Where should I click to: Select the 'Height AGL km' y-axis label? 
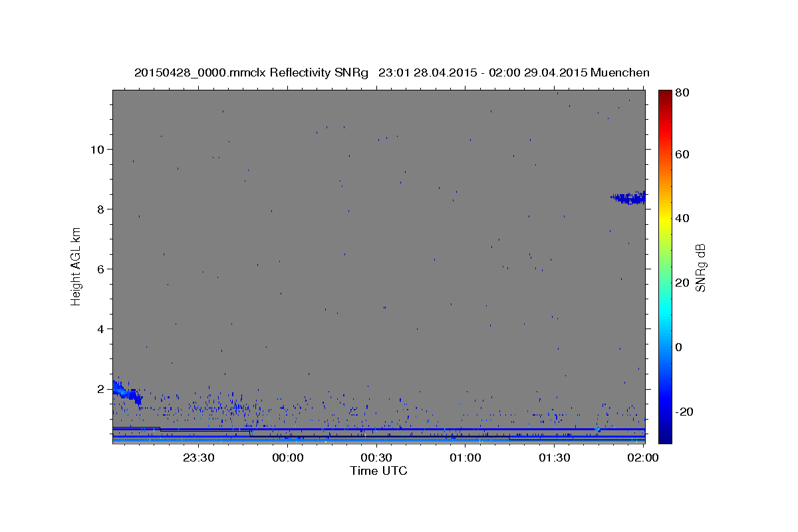click(76, 266)
